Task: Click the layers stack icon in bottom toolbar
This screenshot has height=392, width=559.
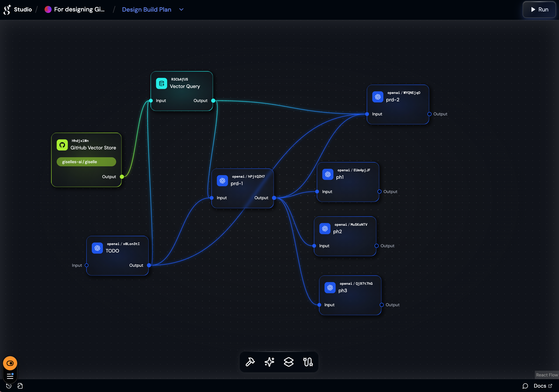Action: click(289, 362)
